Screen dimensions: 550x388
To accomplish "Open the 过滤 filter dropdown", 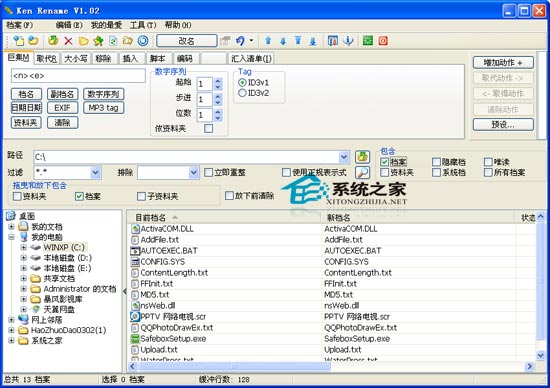I will (95, 173).
